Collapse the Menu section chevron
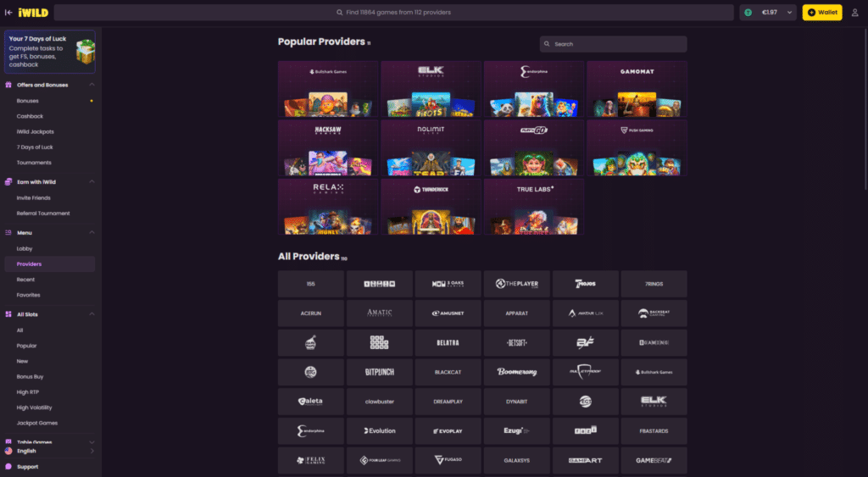868x477 pixels. point(92,232)
